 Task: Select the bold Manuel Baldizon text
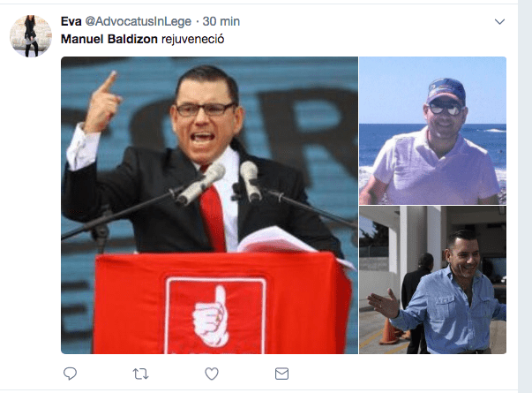pos(109,39)
